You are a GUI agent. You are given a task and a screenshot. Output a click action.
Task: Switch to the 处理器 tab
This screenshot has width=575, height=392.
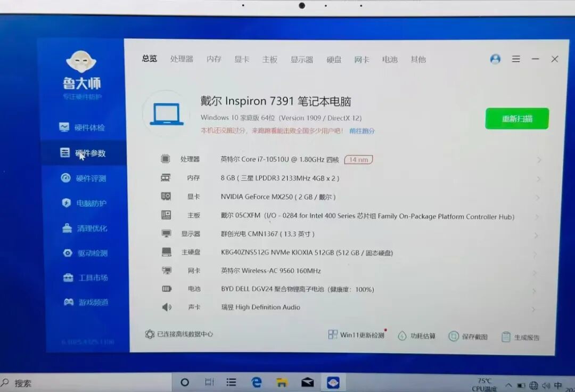tap(182, 59)
